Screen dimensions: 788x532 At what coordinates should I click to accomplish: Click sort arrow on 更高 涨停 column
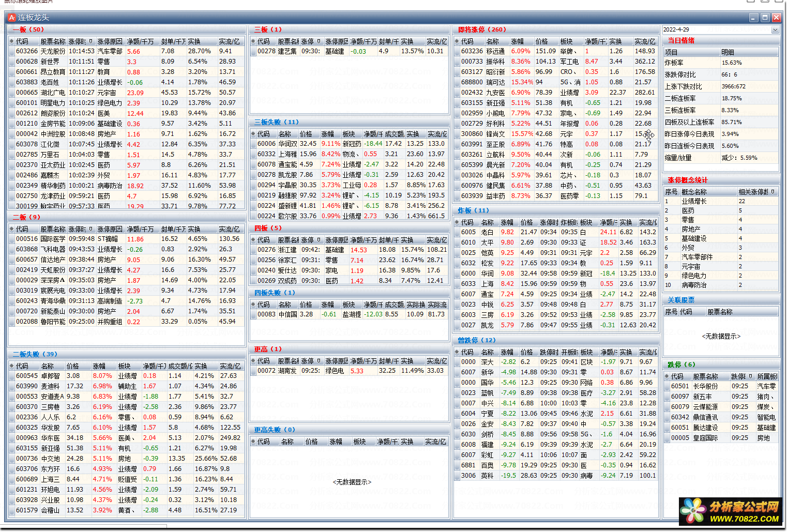tap(319, 361)
